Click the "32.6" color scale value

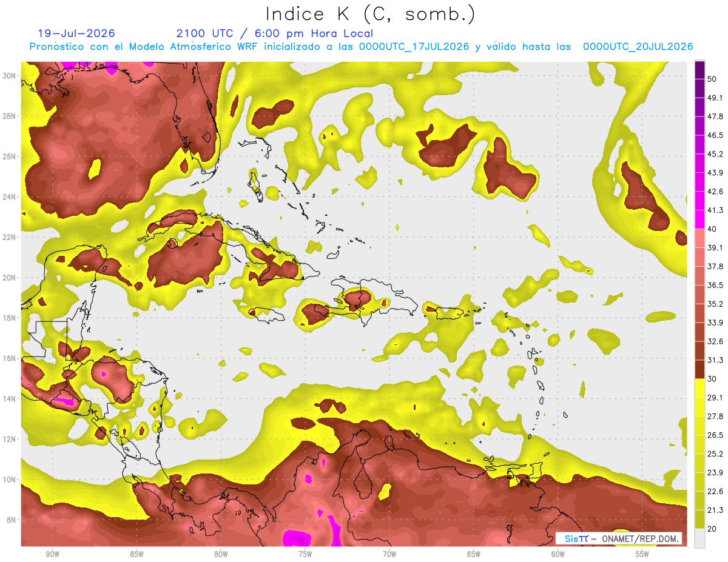pyautogui.click(x=715, y=341)
